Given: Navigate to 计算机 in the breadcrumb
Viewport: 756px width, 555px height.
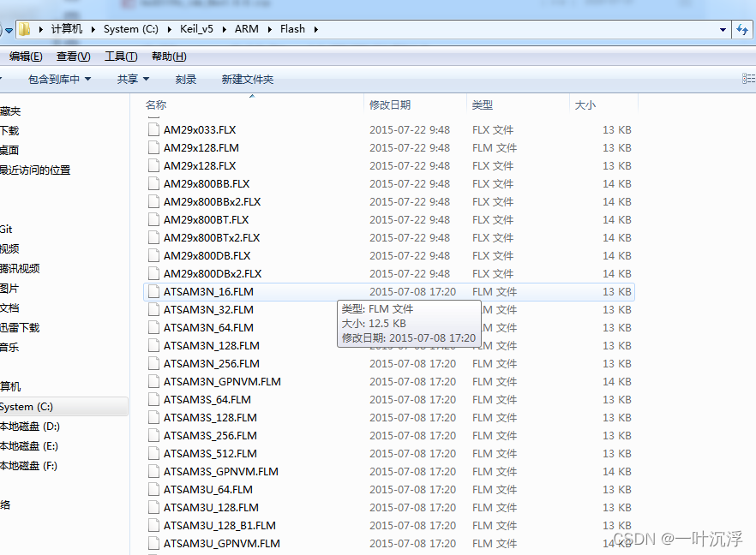Looking at the screenshot, I should pos(67,29).
